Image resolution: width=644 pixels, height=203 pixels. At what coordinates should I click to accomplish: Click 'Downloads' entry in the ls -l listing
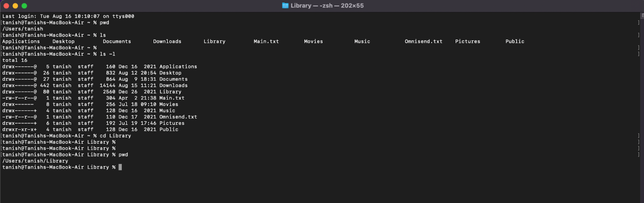(x=173, y=85)
